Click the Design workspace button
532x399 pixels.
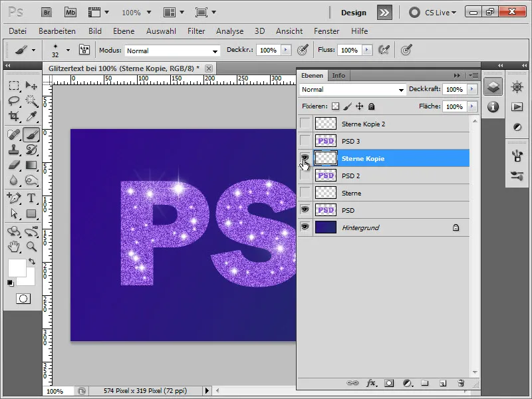pyautogui.click(x=354, y=13)
